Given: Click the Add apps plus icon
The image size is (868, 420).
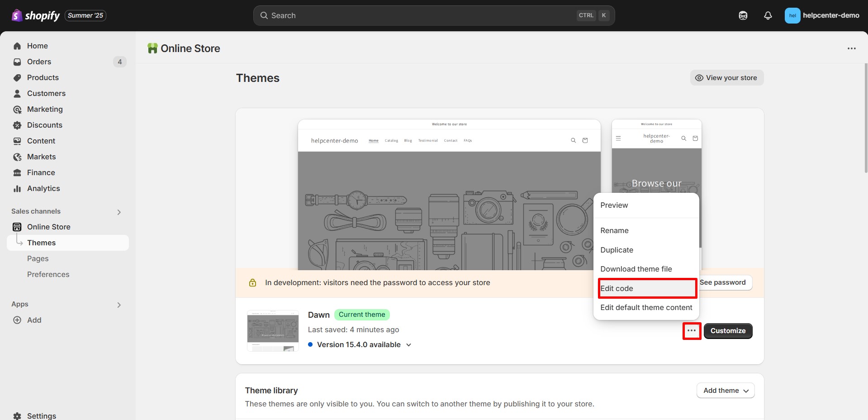Looking at the screenshot, I should point(17,320).
